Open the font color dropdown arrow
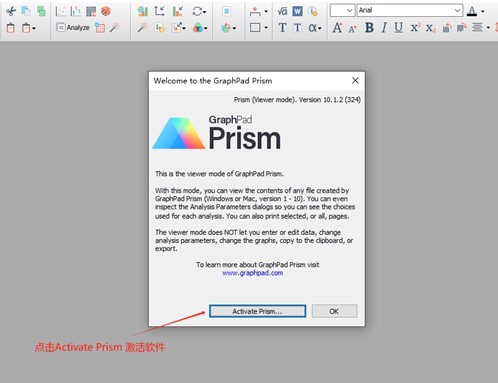Screen dimensions: 498x383 point(483,11)
